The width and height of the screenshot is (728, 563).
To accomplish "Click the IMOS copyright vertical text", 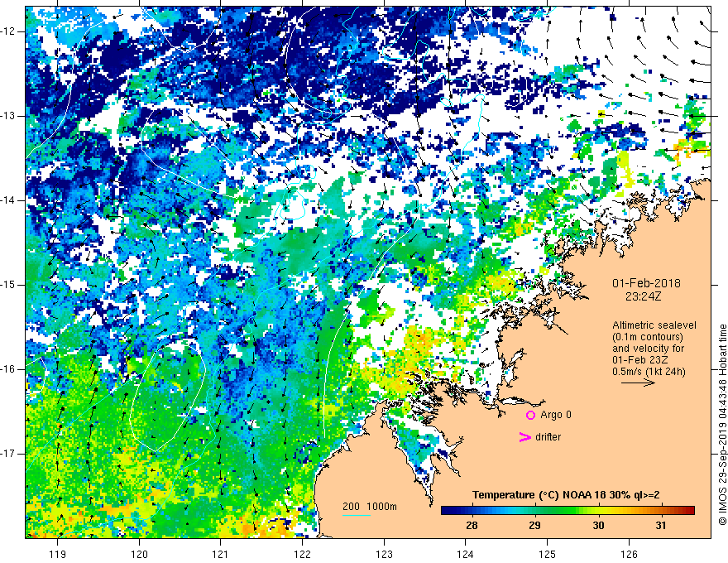I will (x=722, y=425).
